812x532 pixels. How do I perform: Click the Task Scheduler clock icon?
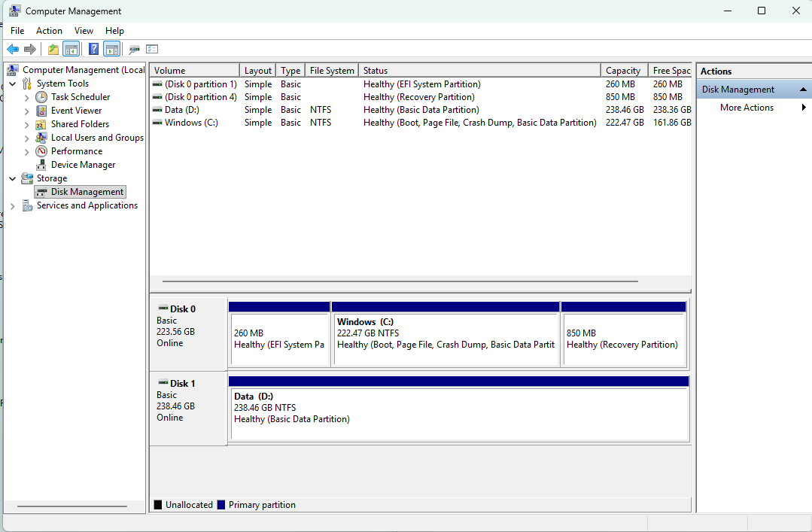[41, 97]
